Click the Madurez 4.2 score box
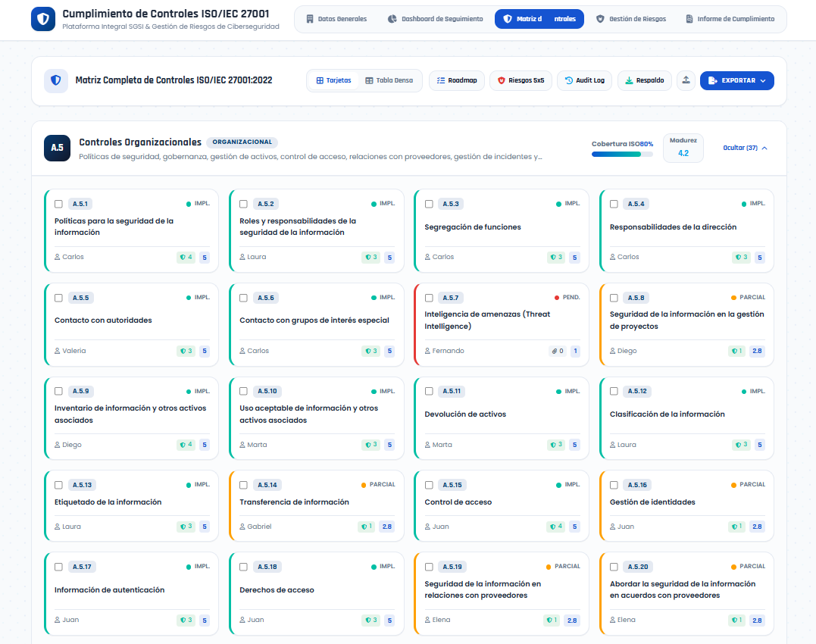 [683, 148]
